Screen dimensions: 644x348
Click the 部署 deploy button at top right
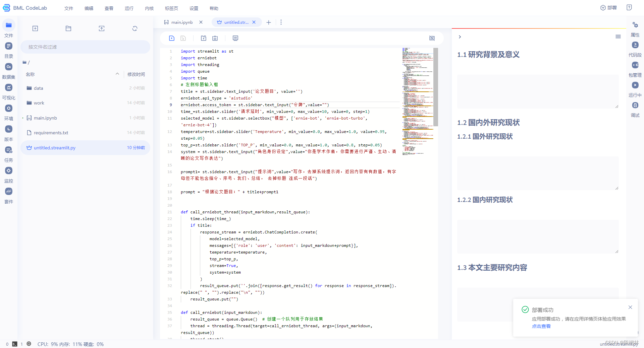coord(608,8)
